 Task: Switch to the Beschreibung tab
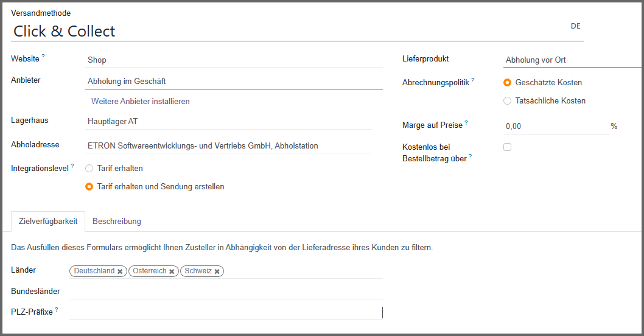coord(117,221)
